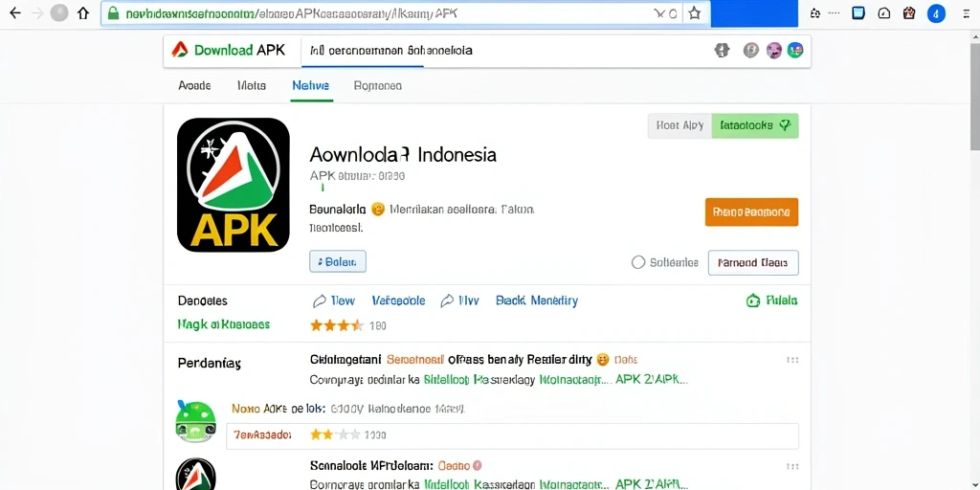Click the three-dot menu on Perdaniay row
This screenshot has height=490, width=980.
pos(792,360)
